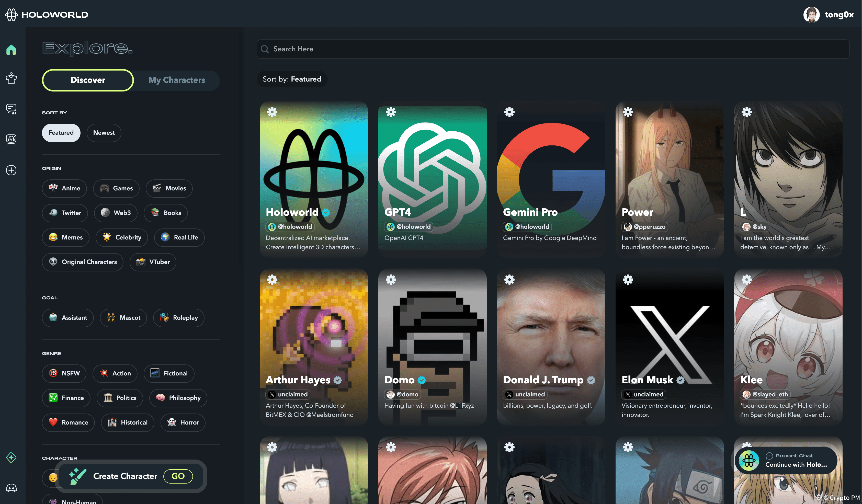Toggle the NSFW genre filter
Image resolution: width=862 pixels, height=504 pixels.
click(64, 373)
